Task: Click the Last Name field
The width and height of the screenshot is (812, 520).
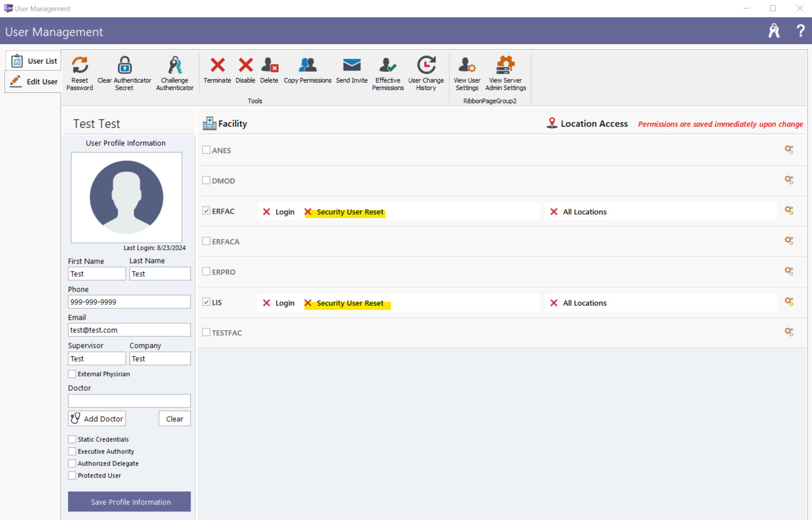Action: tap(160, 274)
